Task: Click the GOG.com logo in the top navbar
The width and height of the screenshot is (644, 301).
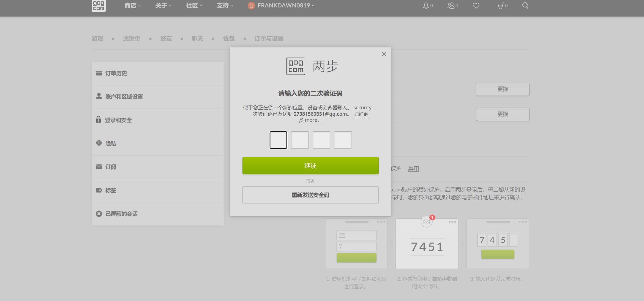Action: pyautogui.click(x=99, y=6)
